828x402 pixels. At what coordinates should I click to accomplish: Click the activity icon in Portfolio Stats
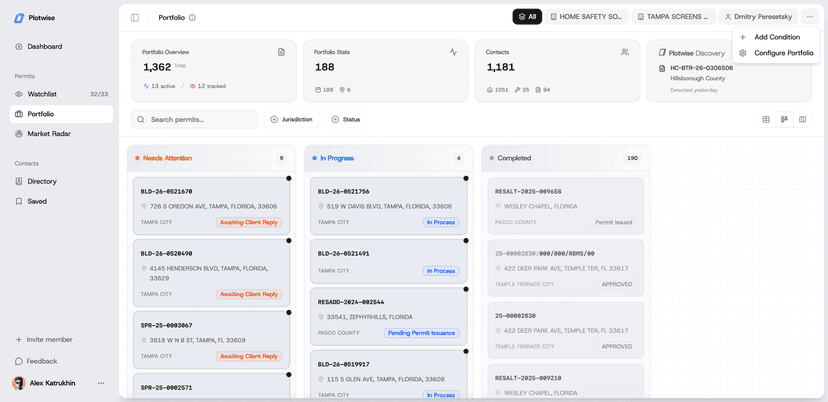coord(453,52)
